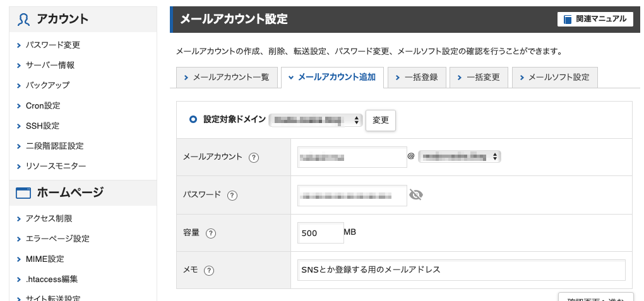This screenshot has width=644, height=301.
Task: Open the MIME設定 sidebar link
Action: pyautogui.click(x=45, y=259)
